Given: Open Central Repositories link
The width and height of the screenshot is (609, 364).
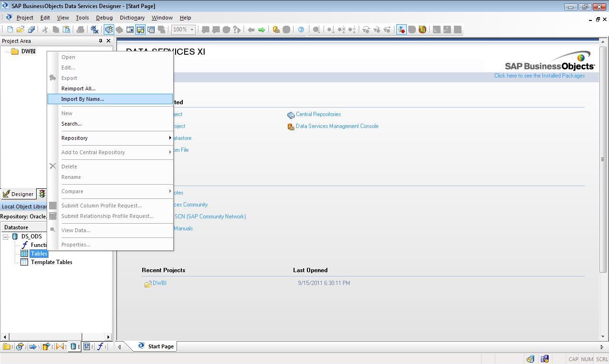Looking at the screenshot, I should click(318, 114).
